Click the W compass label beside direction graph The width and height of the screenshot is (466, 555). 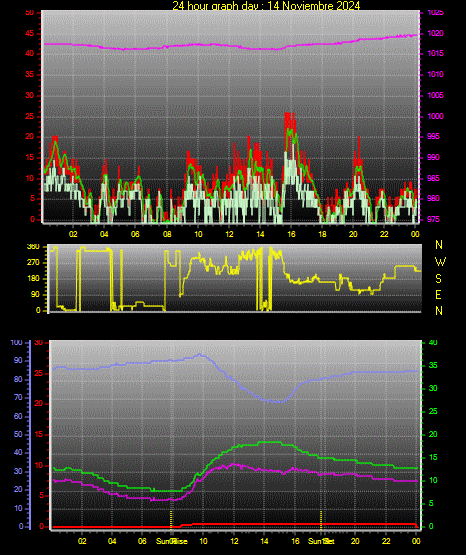click(x=440, y=262)
